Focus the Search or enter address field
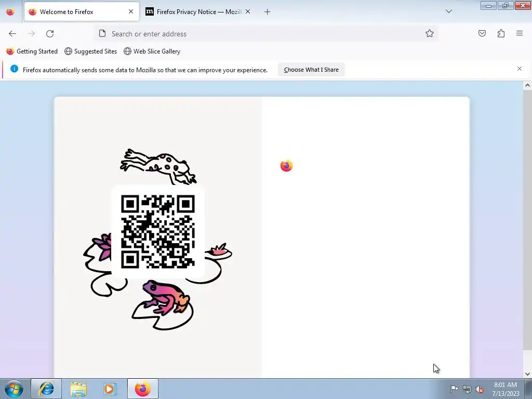 coord(267,34)
